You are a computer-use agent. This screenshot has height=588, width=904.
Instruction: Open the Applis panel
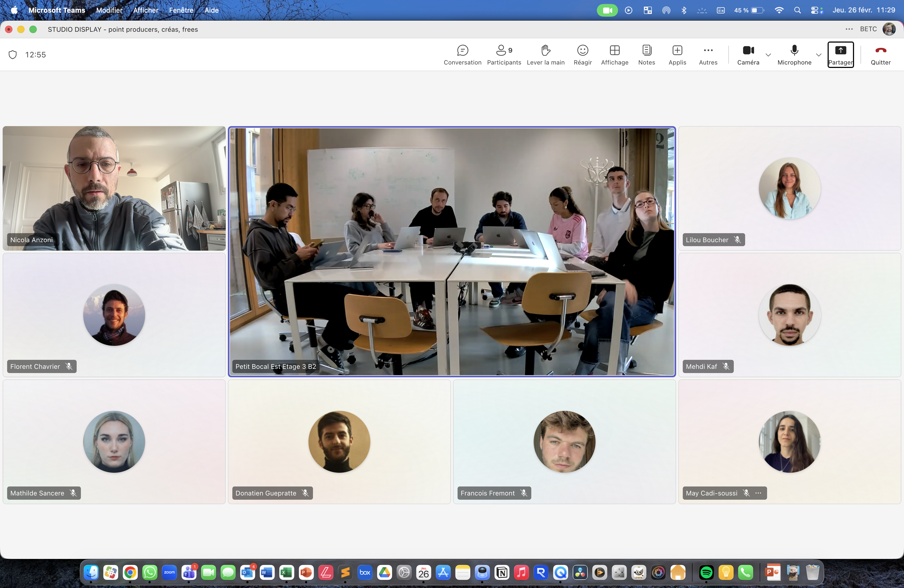tap(677, 55)
